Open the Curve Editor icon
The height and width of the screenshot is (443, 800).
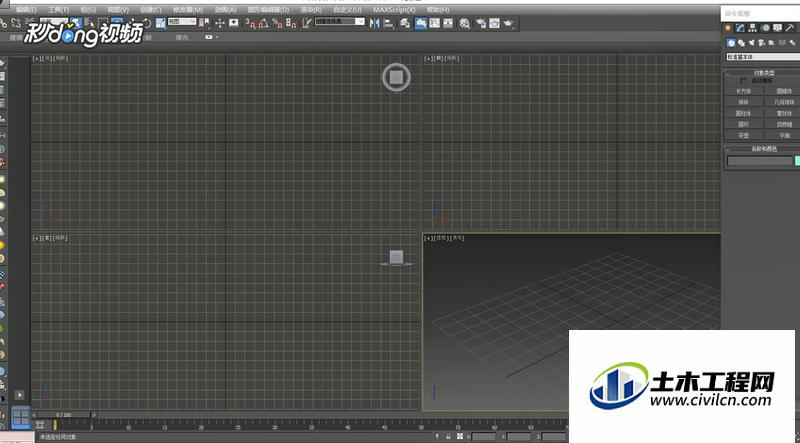click(434, 23)
